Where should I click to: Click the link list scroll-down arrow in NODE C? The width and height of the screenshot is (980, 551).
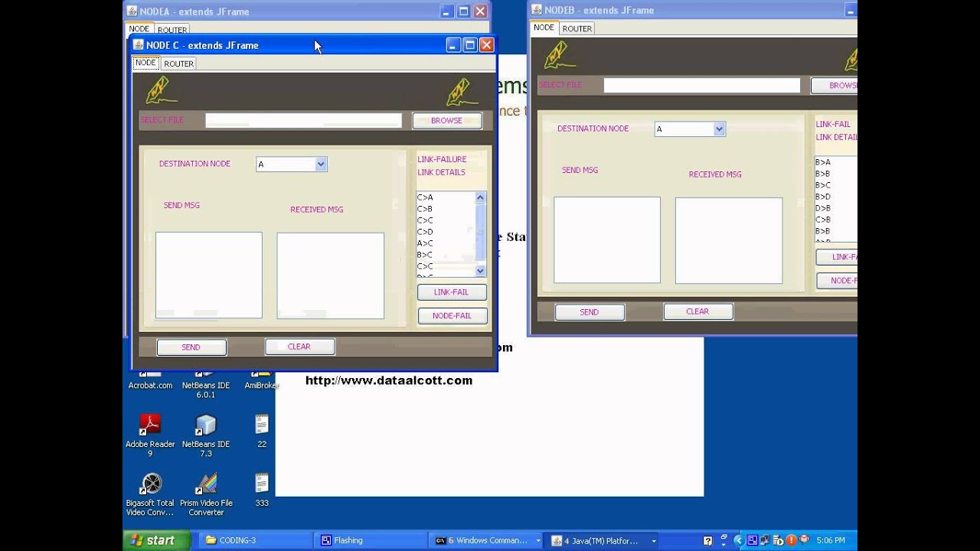[x=481, y=271]
